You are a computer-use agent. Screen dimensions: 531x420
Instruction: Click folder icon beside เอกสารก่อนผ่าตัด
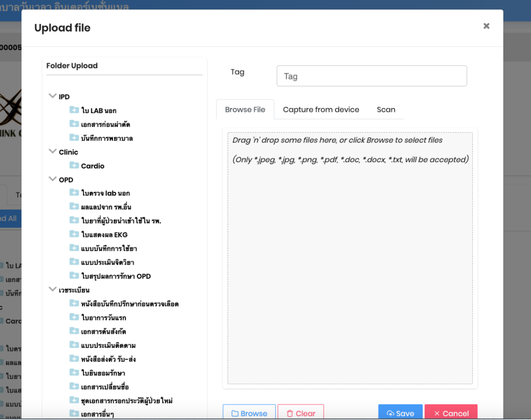coord(74,124)
